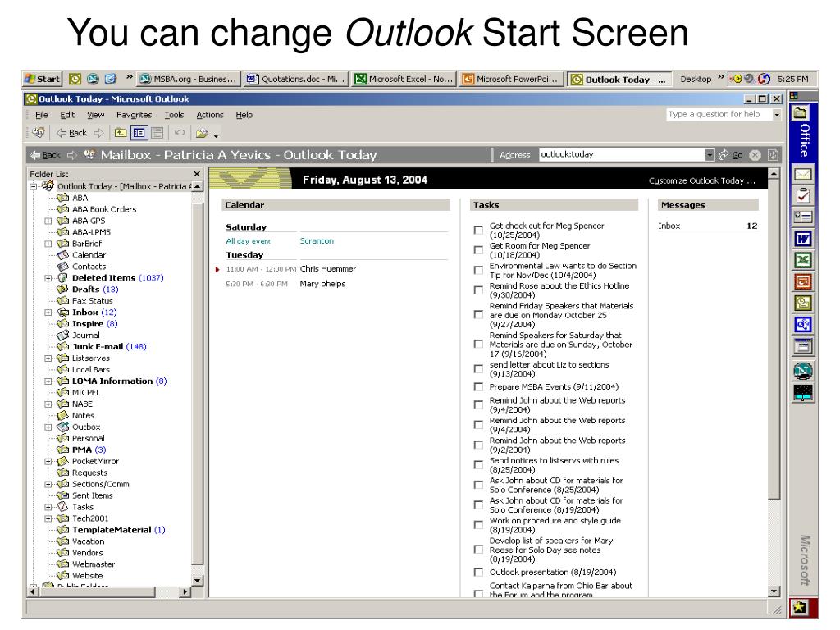Click the Folder List horizontal scrollbar thumb
The image size is (840, 630).
pyautogui.click(x=98, y=591)
